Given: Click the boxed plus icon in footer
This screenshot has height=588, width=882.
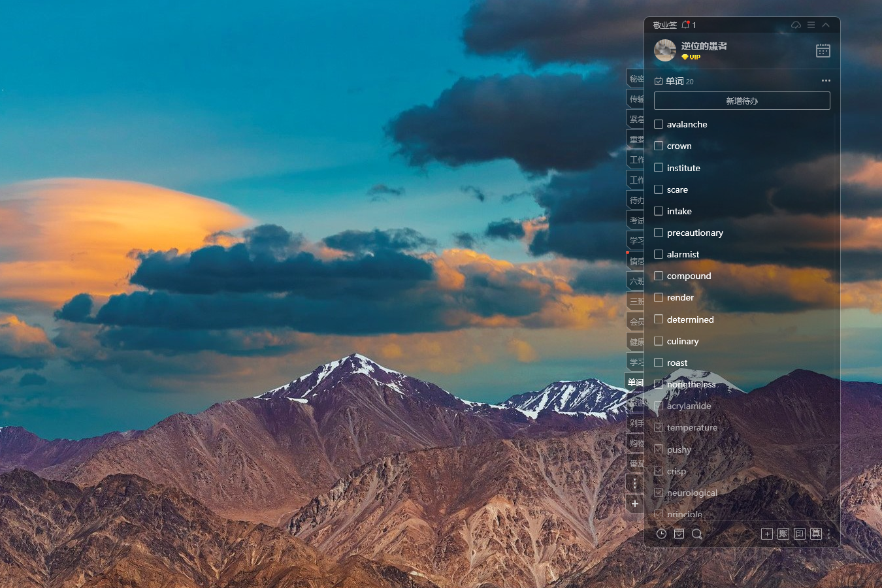Looking at the screenshot, I should [767, 534].
